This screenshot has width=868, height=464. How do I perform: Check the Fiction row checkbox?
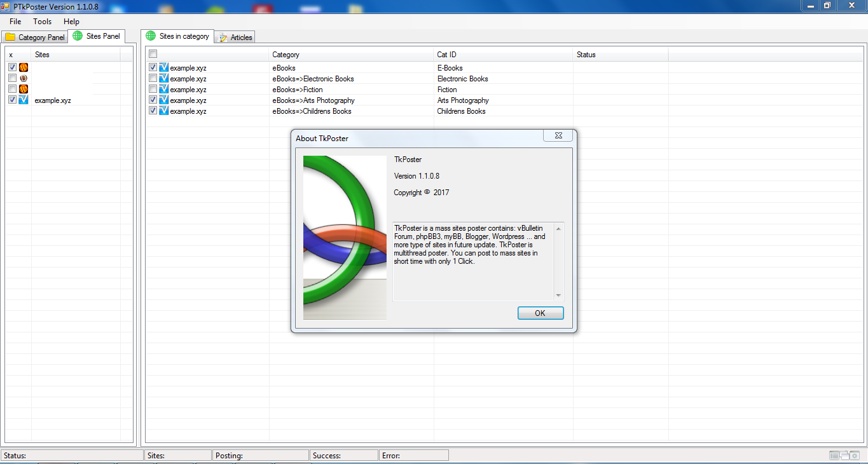[x=153, y=89]
